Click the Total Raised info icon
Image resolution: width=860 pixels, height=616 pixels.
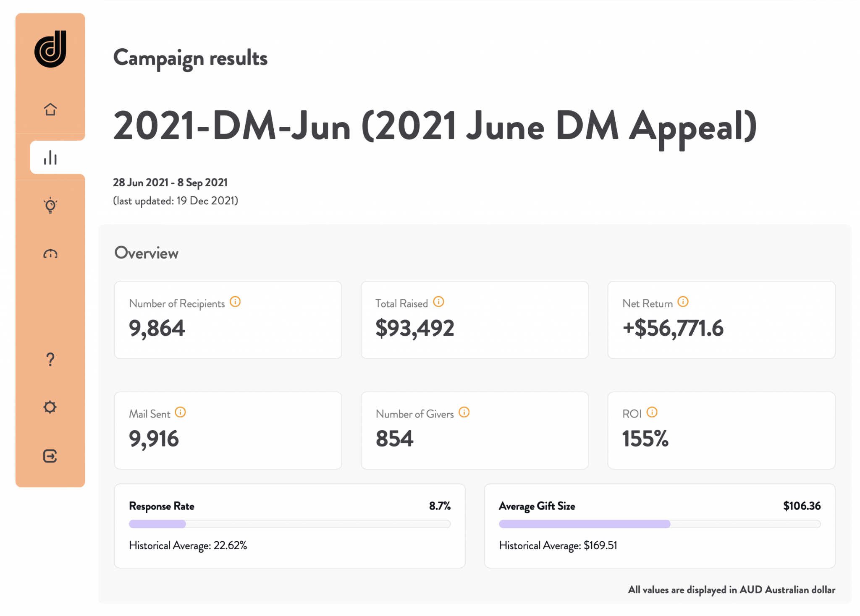[x=438, y=302]
